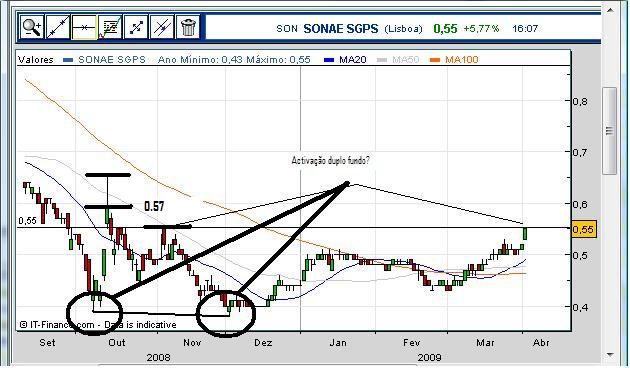The width and height of the screenshot is (630, 368).
Task: Click the SON ticker symbol
Action: (287, 29)
